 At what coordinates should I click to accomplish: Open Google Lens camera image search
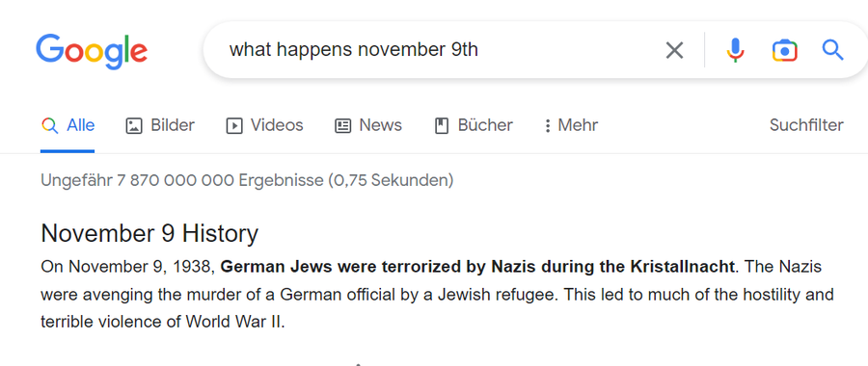click(x=784, y=50)
